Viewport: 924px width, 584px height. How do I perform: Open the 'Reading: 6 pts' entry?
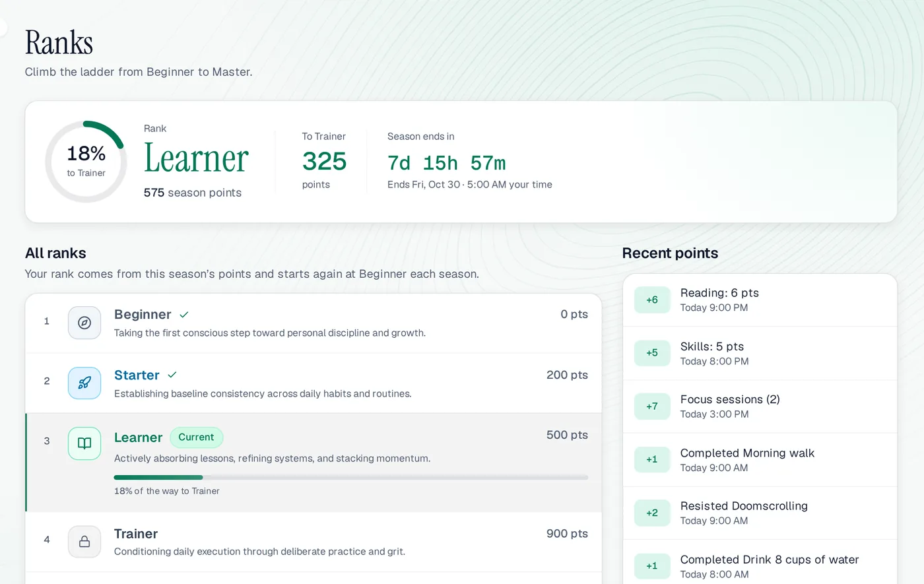click(x=760, y=300)
